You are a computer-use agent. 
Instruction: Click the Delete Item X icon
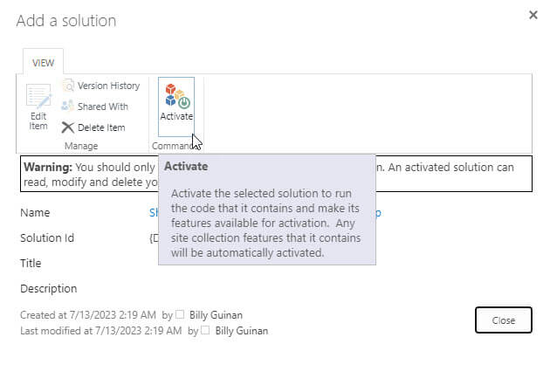[x=68, y=127]
